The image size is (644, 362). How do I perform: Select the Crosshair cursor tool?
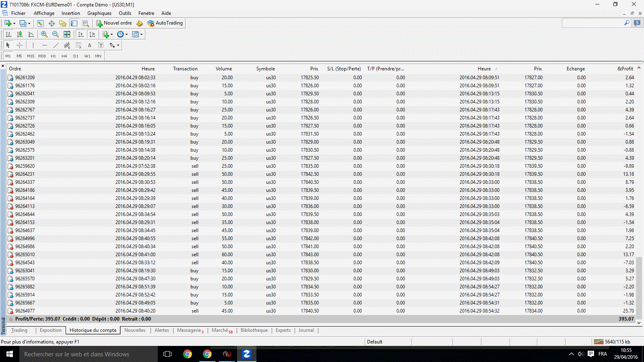(19, 45)
